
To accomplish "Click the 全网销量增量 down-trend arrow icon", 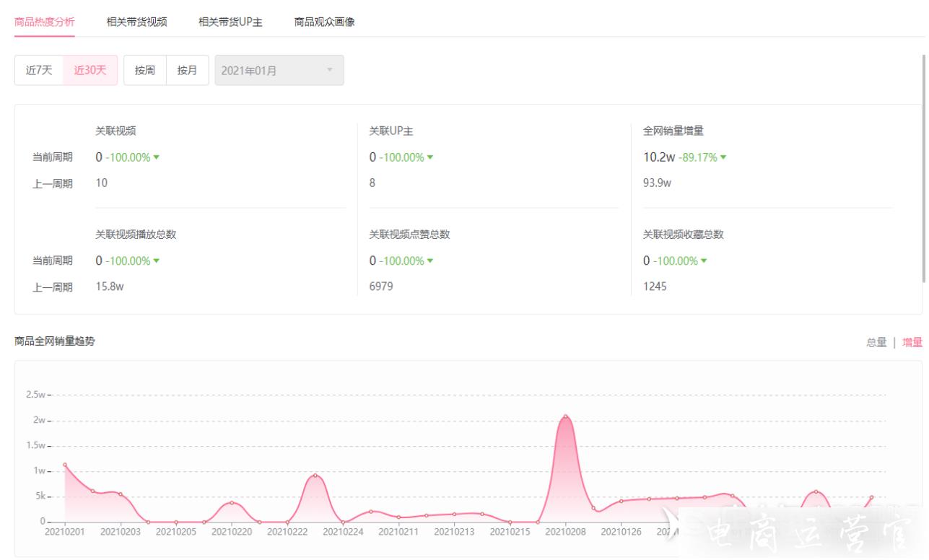I will click(x=723, y=157).
